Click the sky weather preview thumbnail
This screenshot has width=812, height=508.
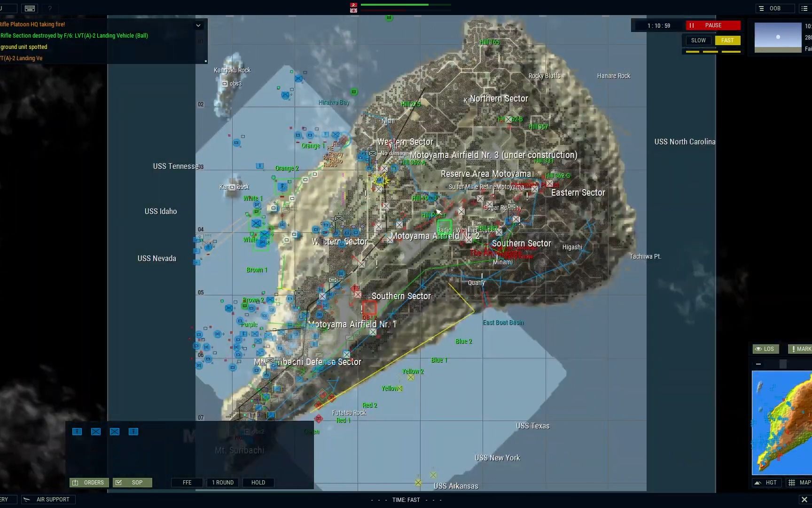(778, 37)
